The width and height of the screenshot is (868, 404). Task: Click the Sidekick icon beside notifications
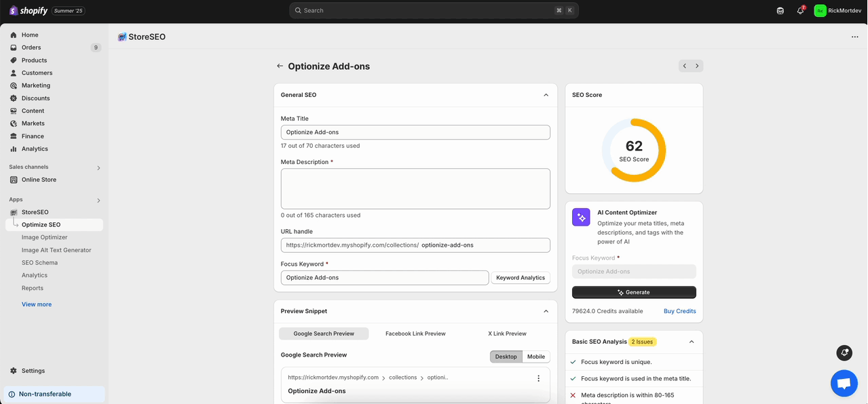(x=780, y=11)
